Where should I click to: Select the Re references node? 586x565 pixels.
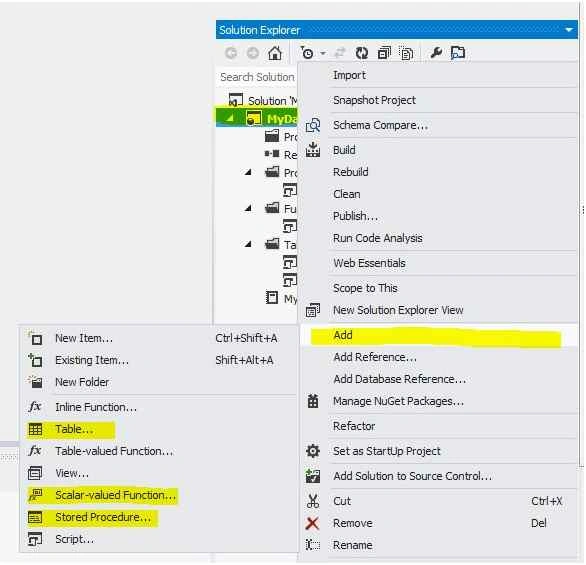[x=281, y=154]
